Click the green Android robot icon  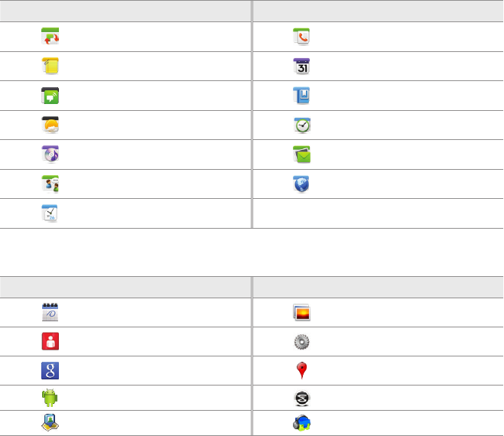click(50, 398)
